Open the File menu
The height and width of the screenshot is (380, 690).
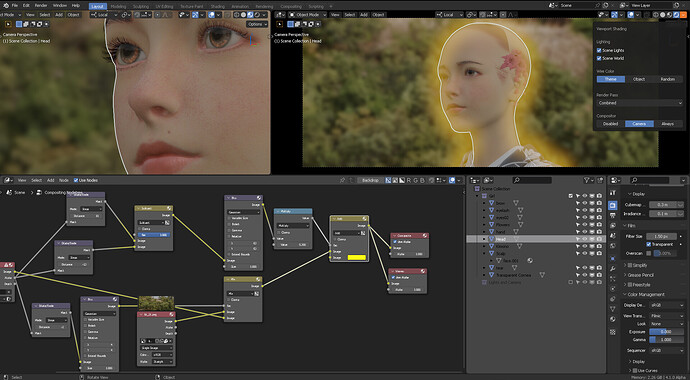click(x=15, y=6)
